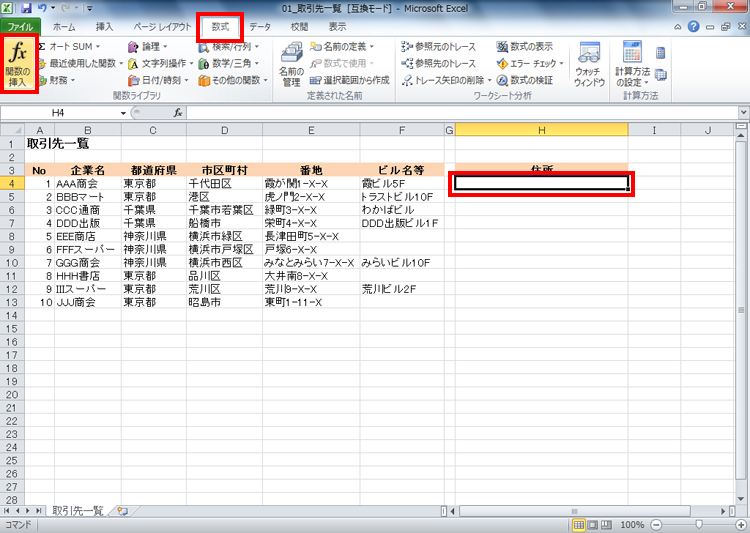Select cell containing みなとみらい7-X-X
This screenshot has height=533, width=750.
(x=311, y=263)
